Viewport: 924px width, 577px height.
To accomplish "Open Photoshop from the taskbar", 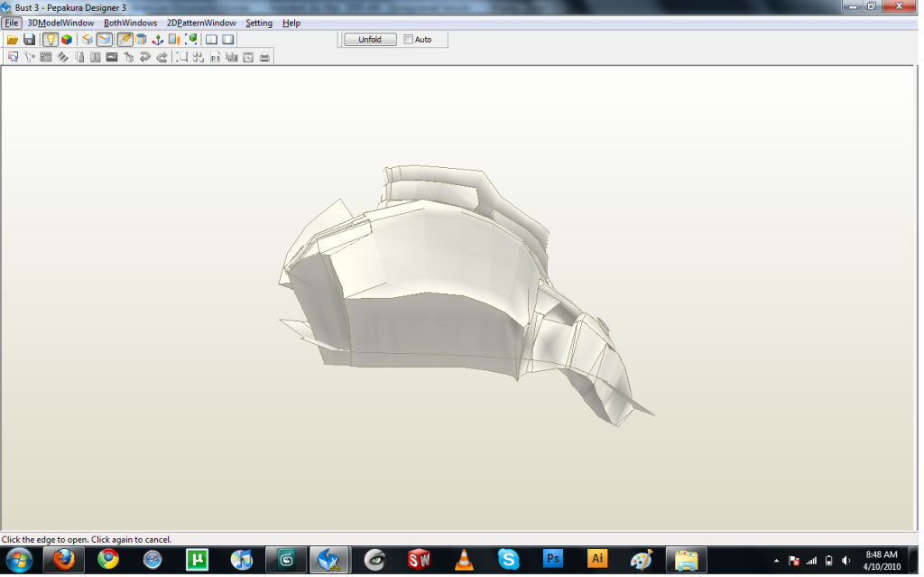I will click(x=553, y=560).
